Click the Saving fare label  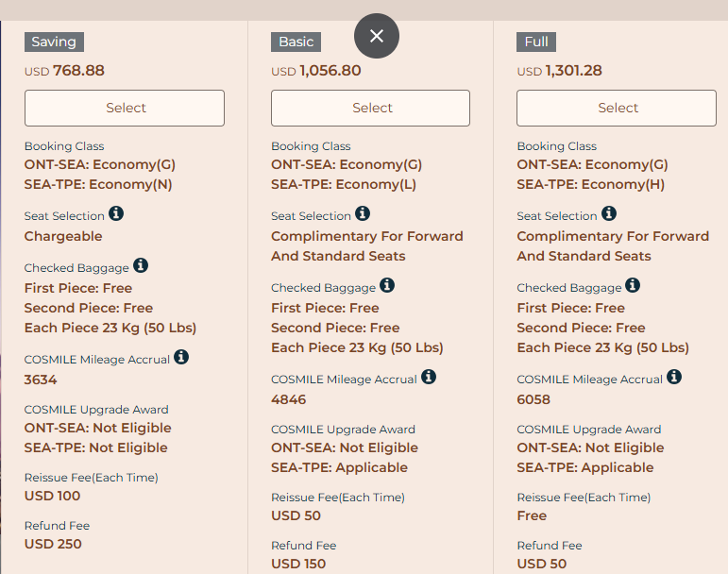point(55,42)
